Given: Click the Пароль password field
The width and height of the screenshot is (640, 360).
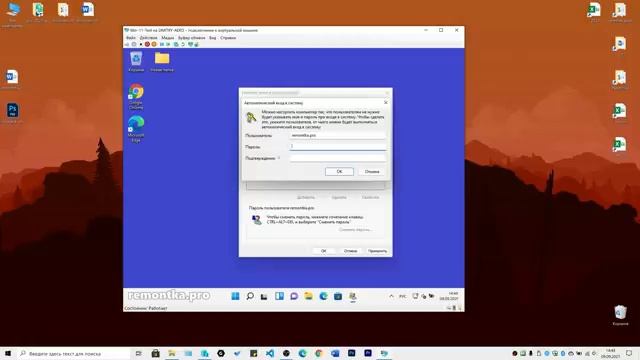Looking at the screenshot, I should 338,146.
